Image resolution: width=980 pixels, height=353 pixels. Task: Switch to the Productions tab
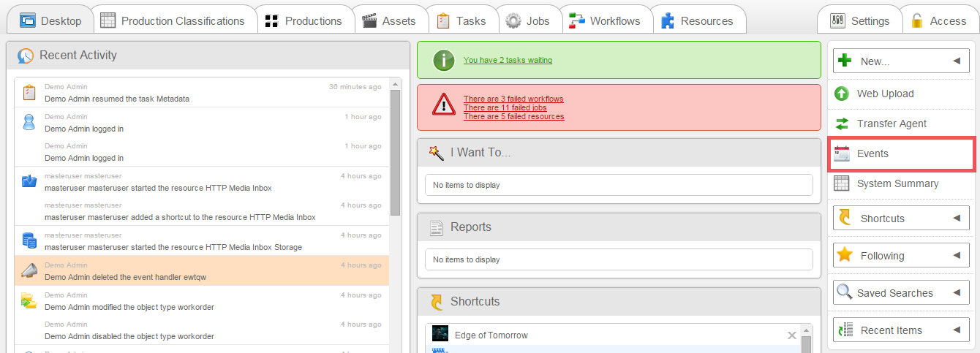(x=304, y=20)
